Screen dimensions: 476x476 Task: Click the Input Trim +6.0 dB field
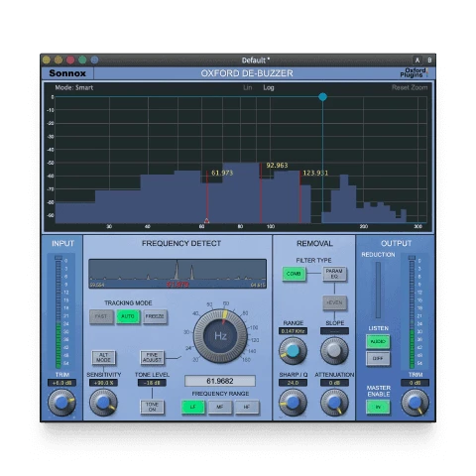coord(61,383)
